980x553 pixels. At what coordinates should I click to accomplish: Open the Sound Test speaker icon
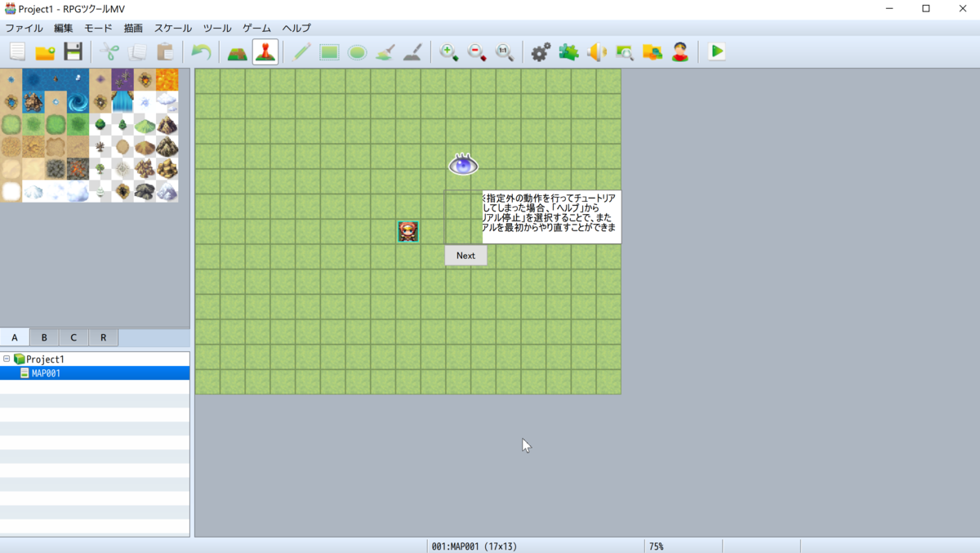[597, 51]
